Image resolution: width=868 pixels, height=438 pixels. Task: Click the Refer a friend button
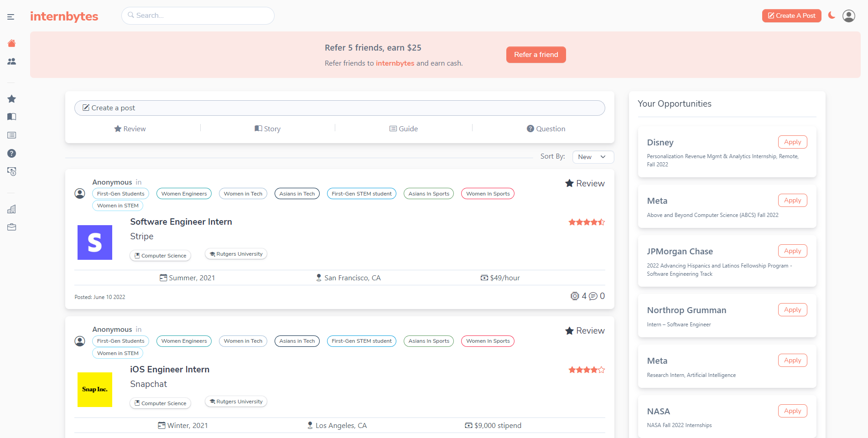pyautogui.click(x=536, y=55)
